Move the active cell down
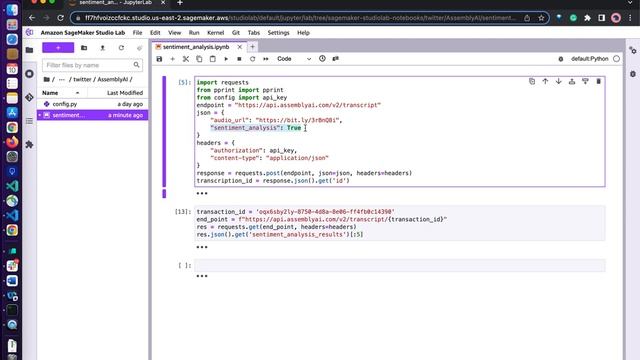640x360 pixels. 558,81
